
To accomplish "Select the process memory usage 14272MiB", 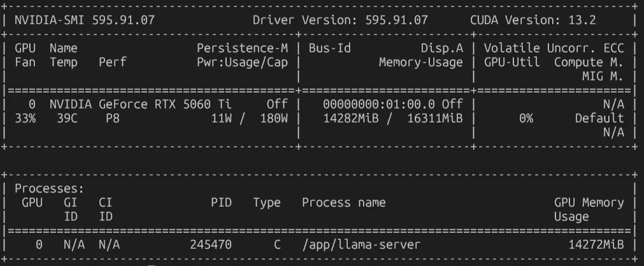I will (596, 245).
